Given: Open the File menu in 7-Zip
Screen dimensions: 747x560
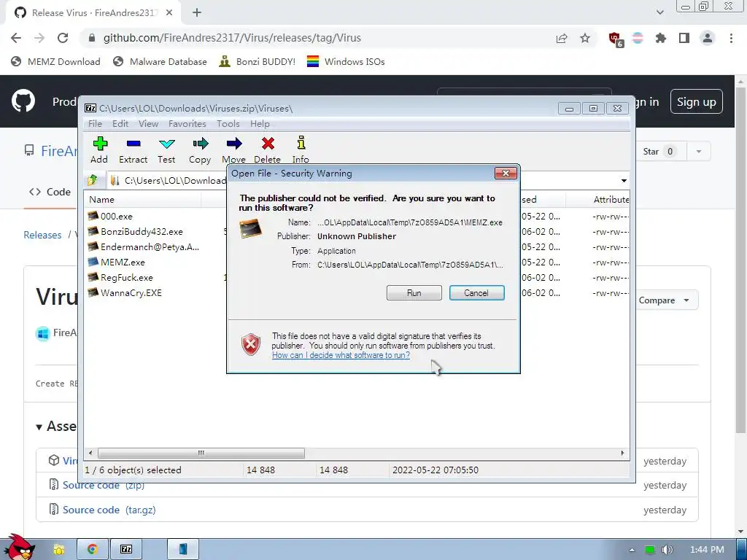Looking at the screenshot, I should pyautogui.click(x=95, y=123).
